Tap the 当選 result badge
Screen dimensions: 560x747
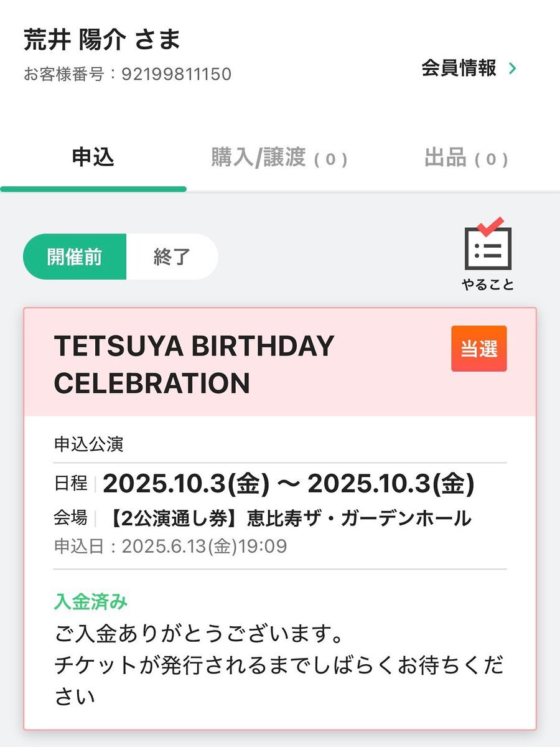pos(479,349)
